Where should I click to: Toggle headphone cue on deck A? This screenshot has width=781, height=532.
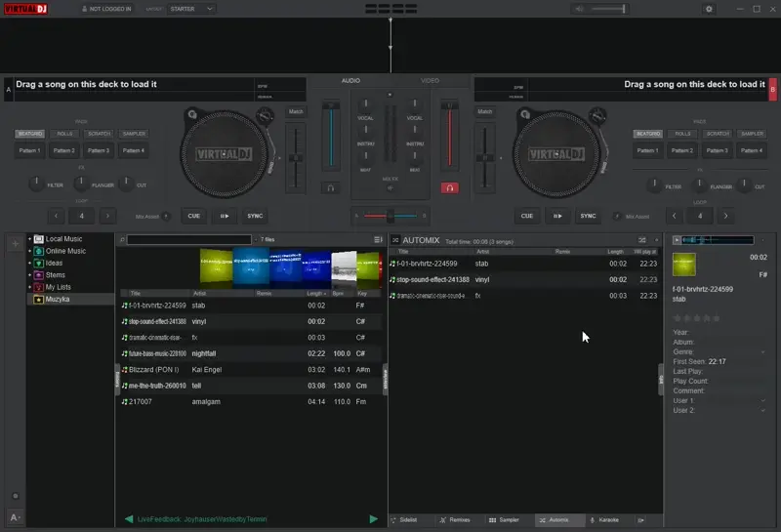click(330, 187)
